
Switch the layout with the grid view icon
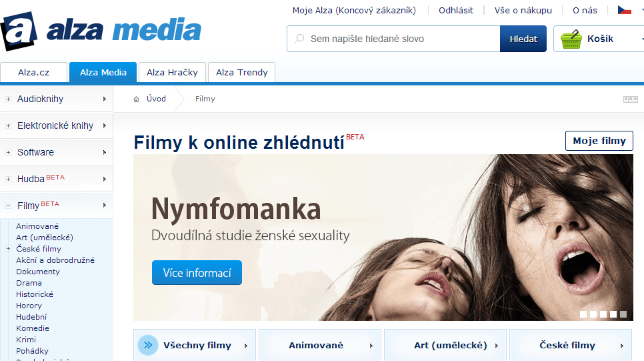pyautogui.click(x=631, y=99)
